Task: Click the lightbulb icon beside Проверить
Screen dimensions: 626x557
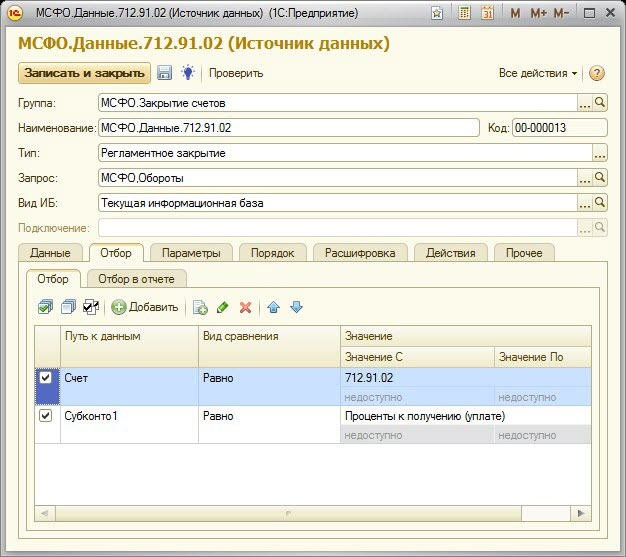Action: [x=187, y=73]
